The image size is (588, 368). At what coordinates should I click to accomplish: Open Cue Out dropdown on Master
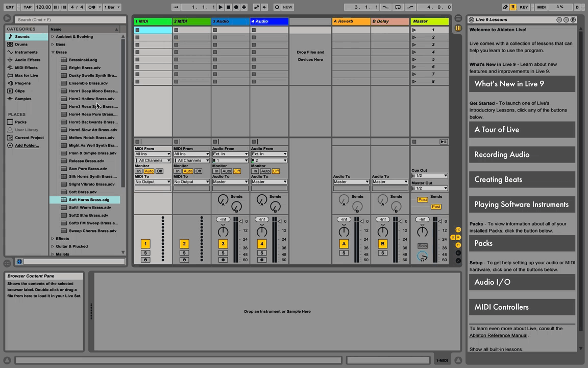click(x=429, y=176)
